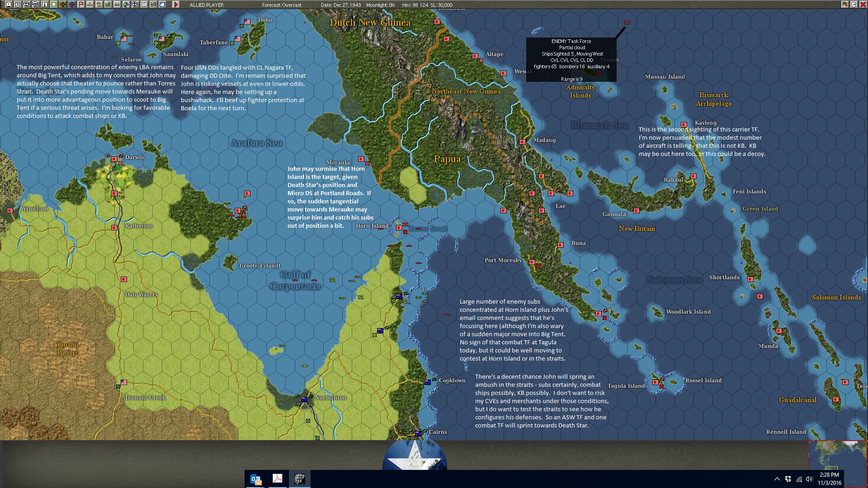868x488 pixels.
Task: Select the Dobo base US flag
Action: coord(247,22)
